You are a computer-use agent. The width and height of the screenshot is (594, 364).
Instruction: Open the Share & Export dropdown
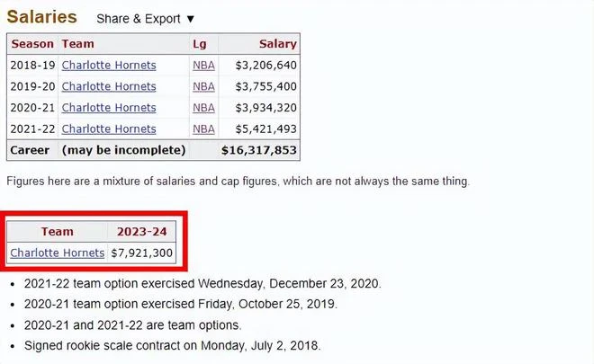pos(146,19)
